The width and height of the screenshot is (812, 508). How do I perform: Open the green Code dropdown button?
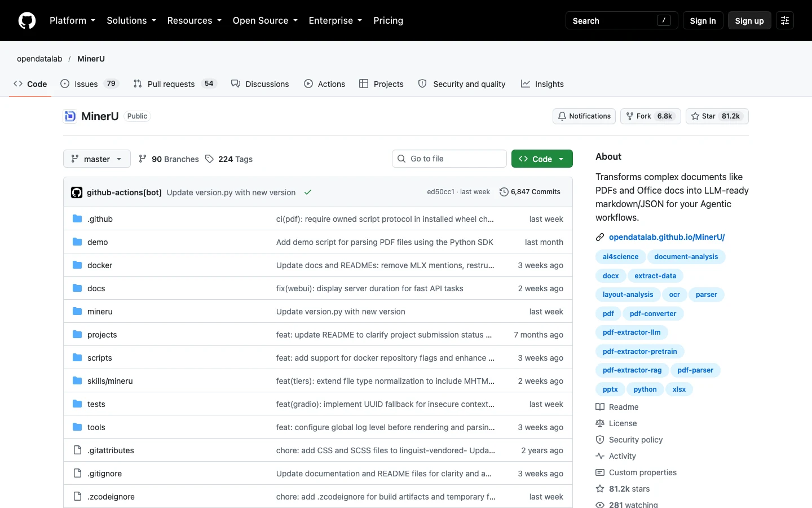[542, 159]
